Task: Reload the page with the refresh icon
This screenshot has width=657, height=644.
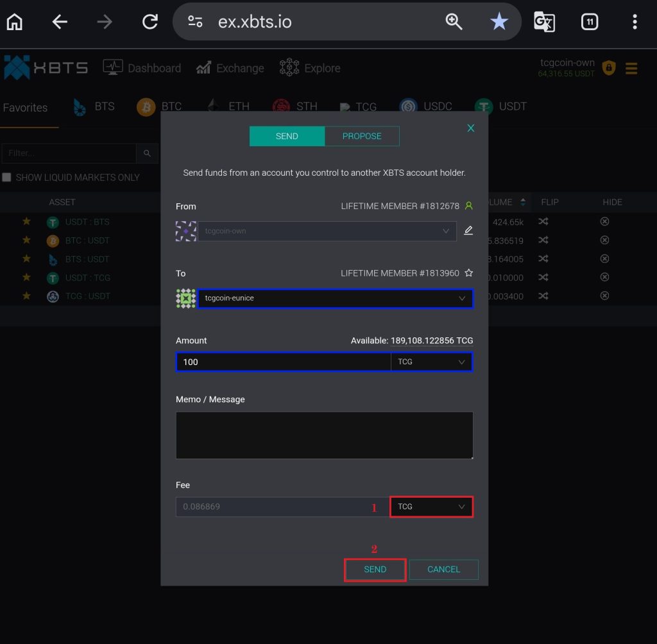Action: coord(150,22)
